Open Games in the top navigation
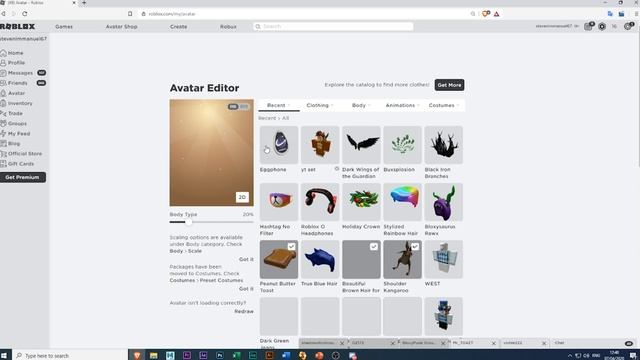640x360 pixels. click(64, 27)
